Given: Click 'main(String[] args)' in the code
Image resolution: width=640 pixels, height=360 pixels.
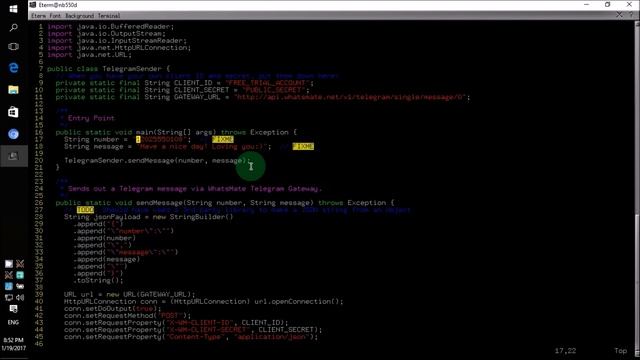Looking at the screenshot, I should [176, 132].
